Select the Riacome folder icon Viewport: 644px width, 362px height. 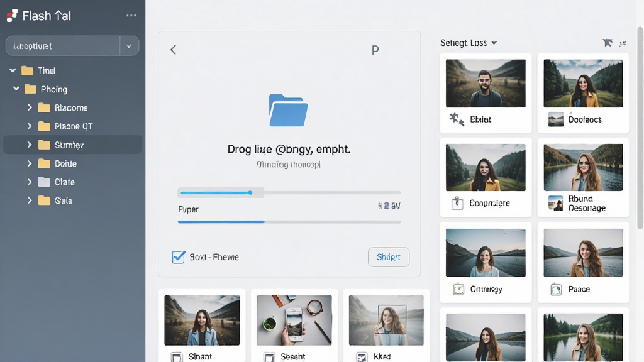point(44,107)
